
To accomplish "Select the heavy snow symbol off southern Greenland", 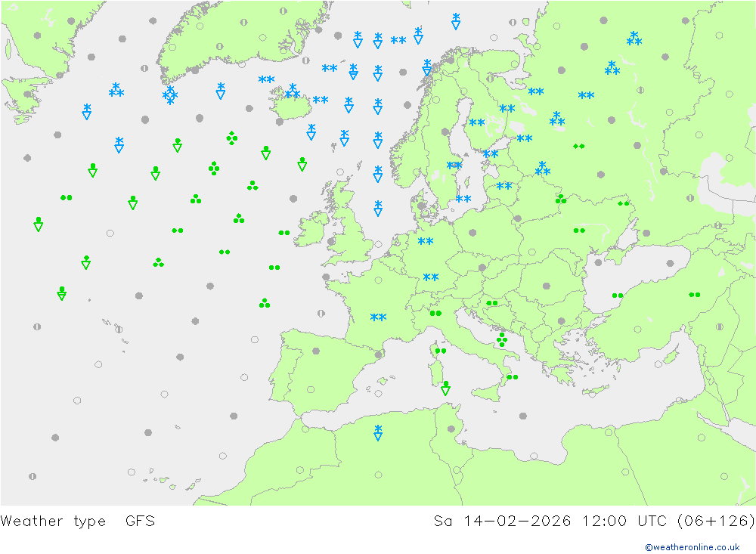I will [169, 95].
